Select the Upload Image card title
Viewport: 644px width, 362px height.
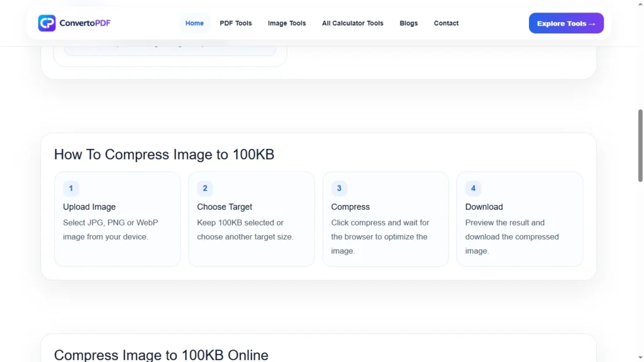click(x=89, y=207)
